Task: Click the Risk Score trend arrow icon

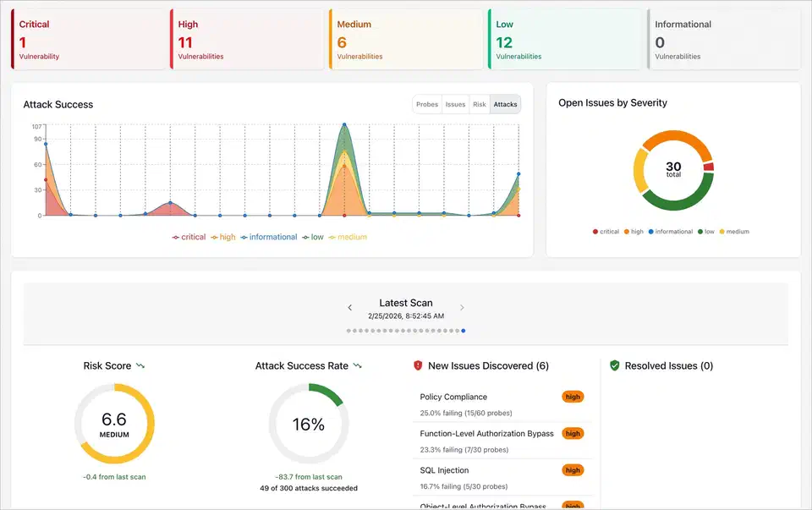Action: (x=141, y=365)
